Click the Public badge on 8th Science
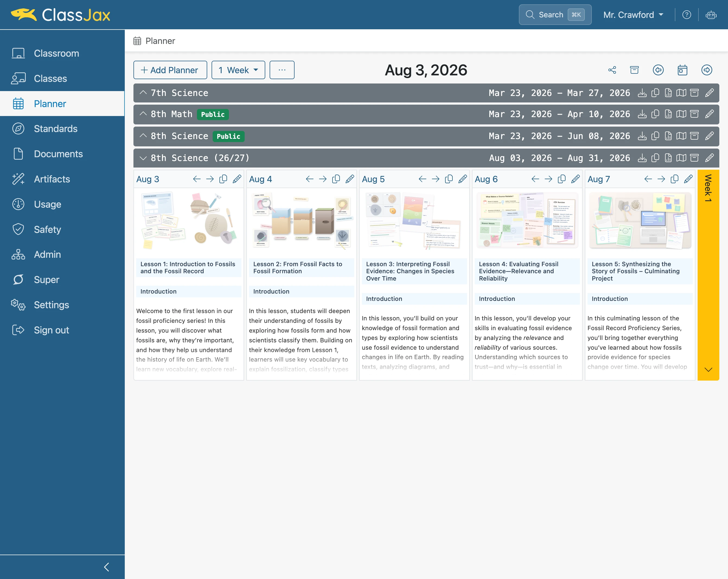The image size is (728, 579). (x=229, y=136)
